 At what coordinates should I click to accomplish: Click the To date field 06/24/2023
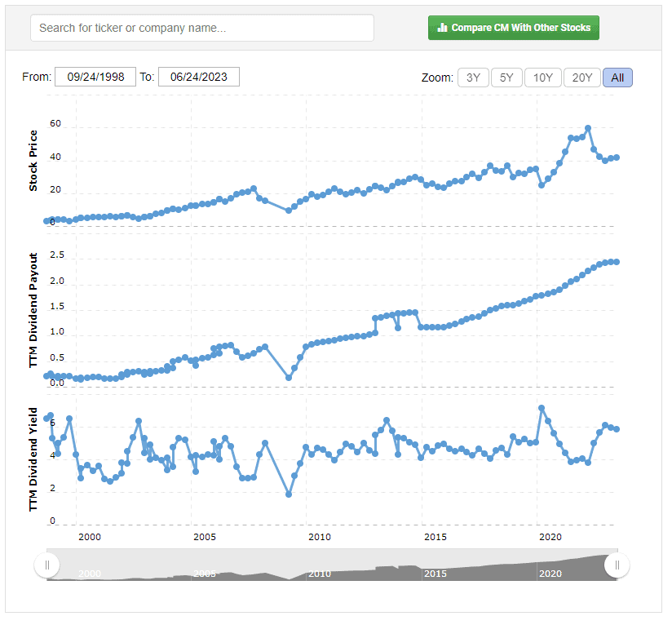pos(199,77)
